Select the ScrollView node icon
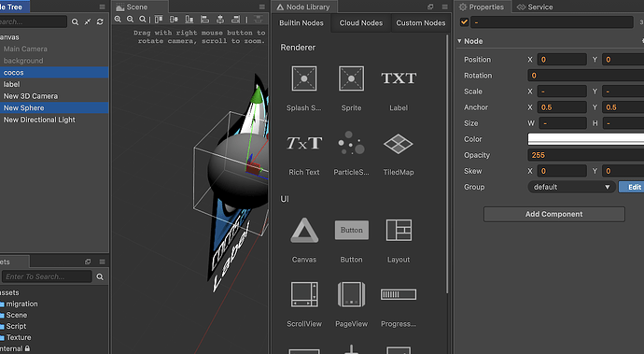 304,294
